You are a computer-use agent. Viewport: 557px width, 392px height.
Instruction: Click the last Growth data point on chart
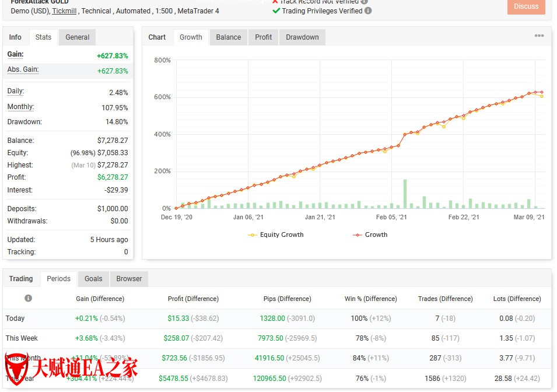coord(542,92)
